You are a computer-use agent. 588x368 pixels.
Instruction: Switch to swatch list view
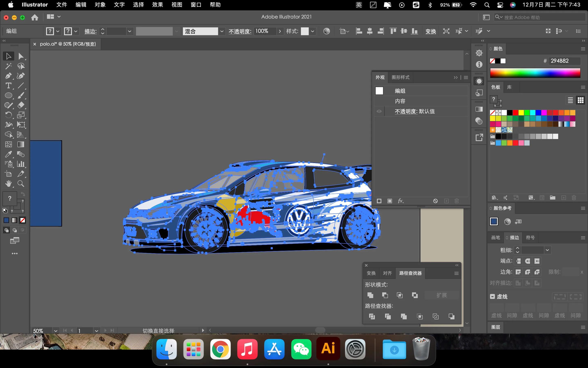point(570,100)
